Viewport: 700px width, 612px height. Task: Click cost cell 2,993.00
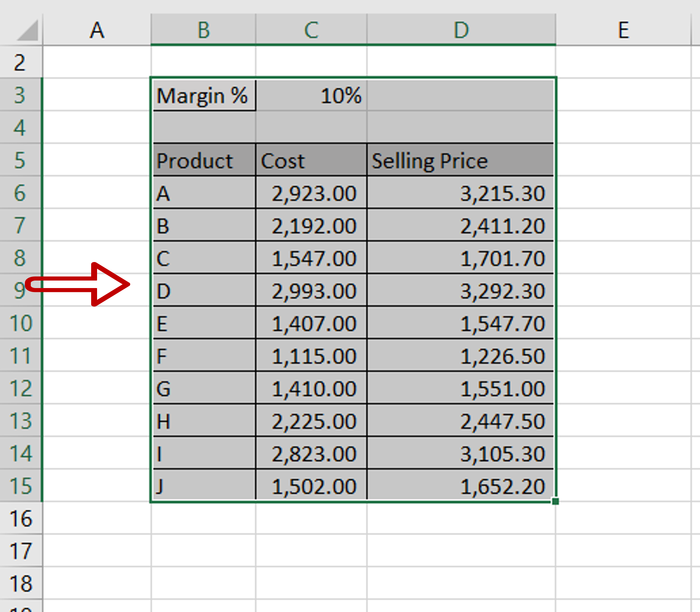[311, 290]
